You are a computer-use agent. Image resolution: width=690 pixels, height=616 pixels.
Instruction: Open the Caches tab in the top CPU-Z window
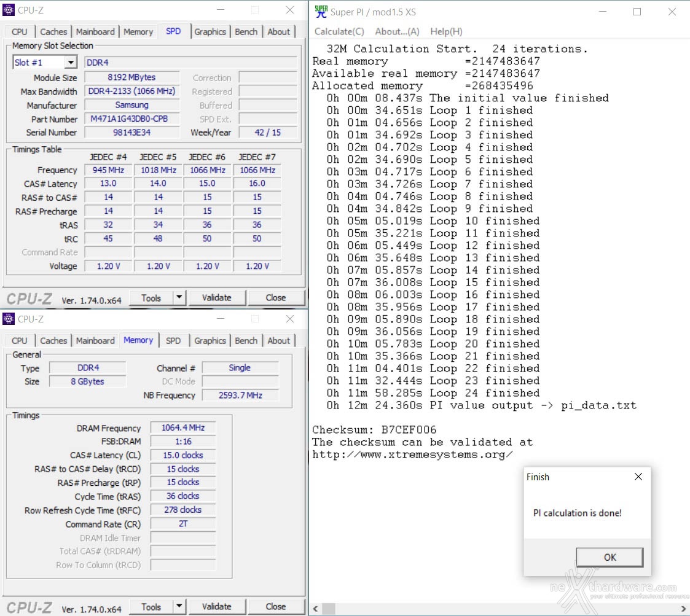[x=53, y=32]
